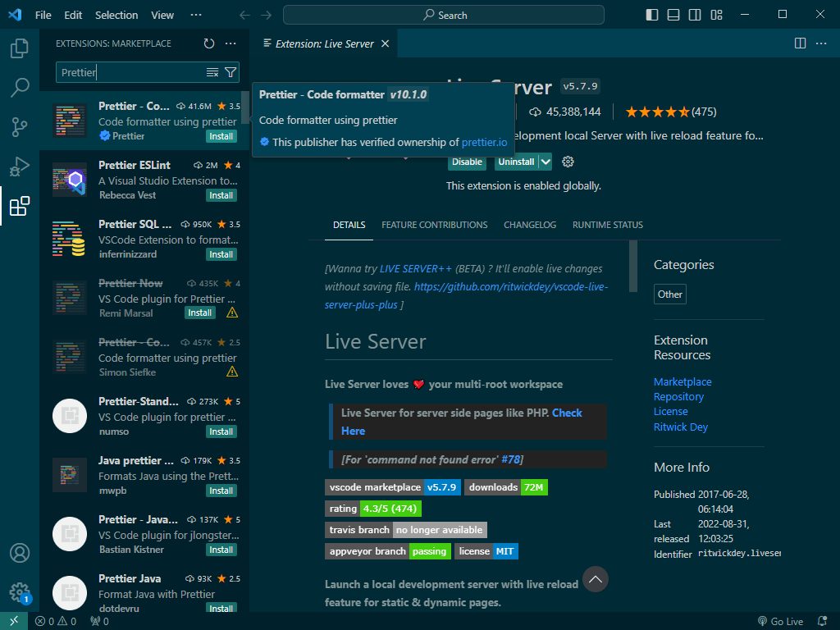Open the Search view in activity bar

click(x=20, y=87)
